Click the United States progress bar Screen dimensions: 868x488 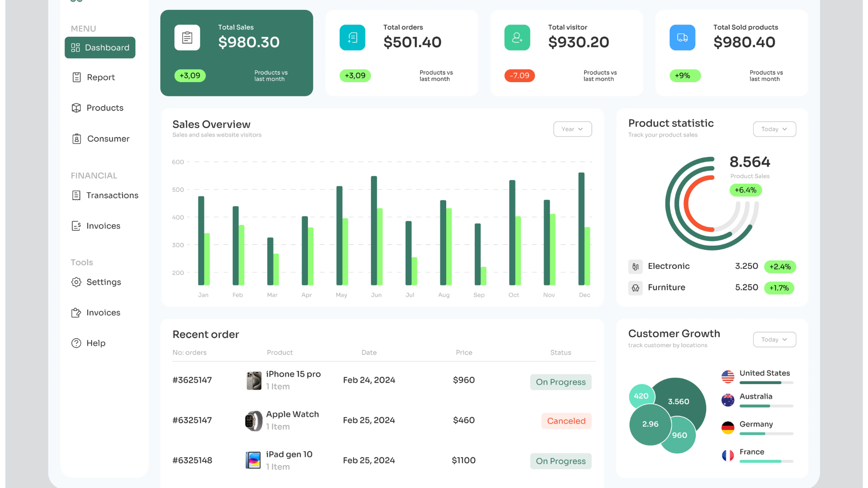click(x=766, y=383)
